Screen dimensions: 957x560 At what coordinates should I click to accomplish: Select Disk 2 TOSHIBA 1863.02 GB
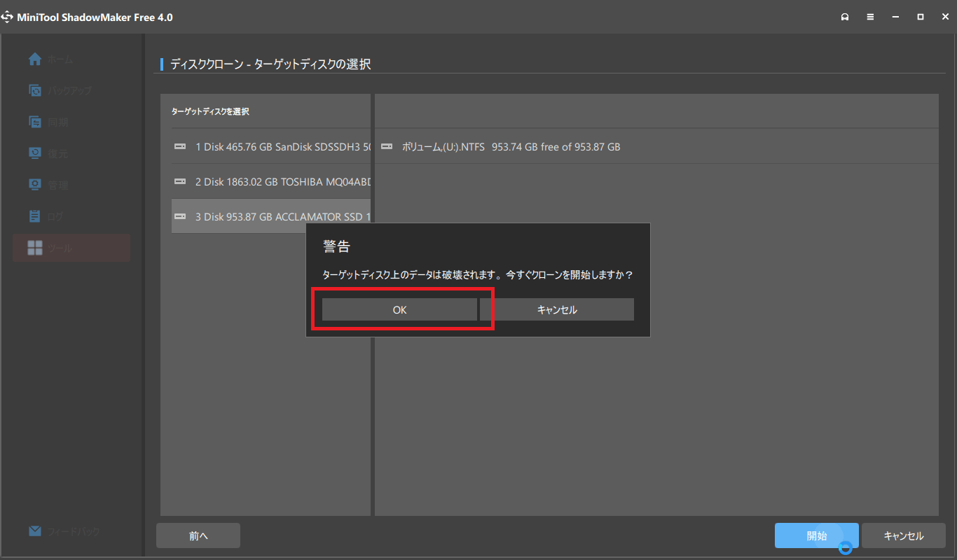click(x=270, y=182)
